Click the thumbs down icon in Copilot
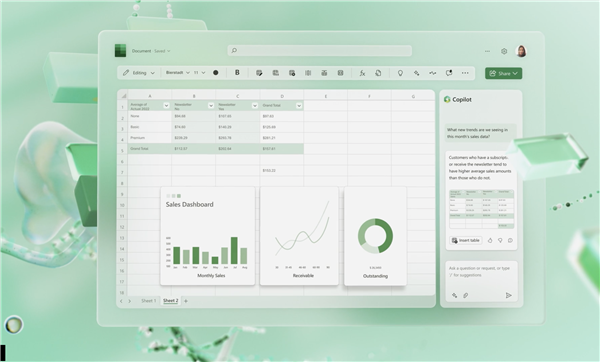 (x=500, y=240)
